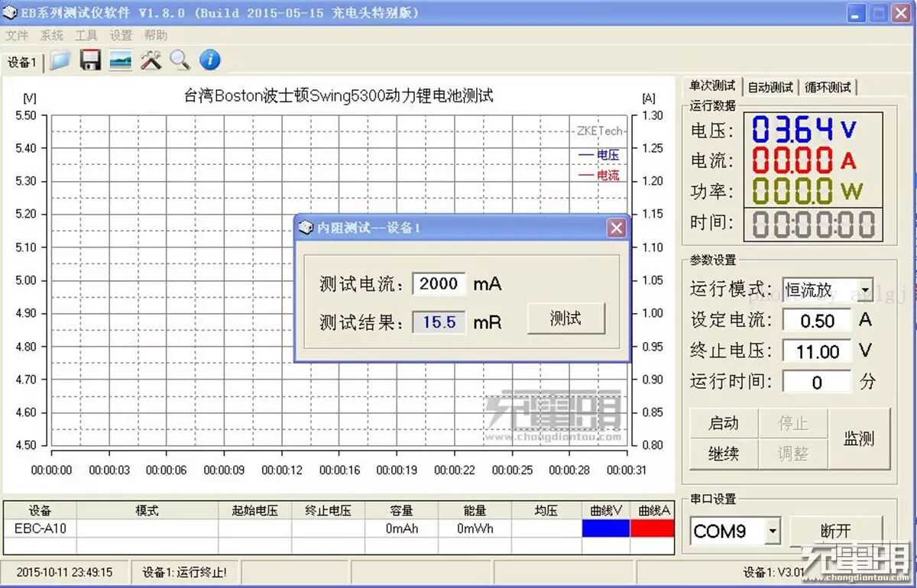
Task: Click the 电流 legend entry in chart
Action: [x=599, y=176]
